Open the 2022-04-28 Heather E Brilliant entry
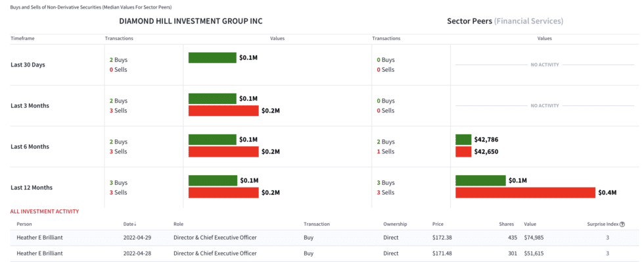The image size is (644, 262). pos(325,253)
